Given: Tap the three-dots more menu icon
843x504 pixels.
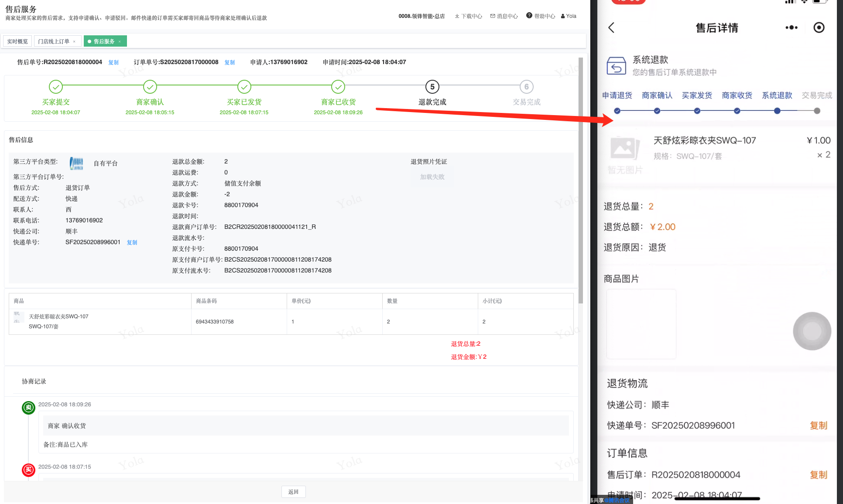Looking at the screenshot, I should (x=791, y=28).
